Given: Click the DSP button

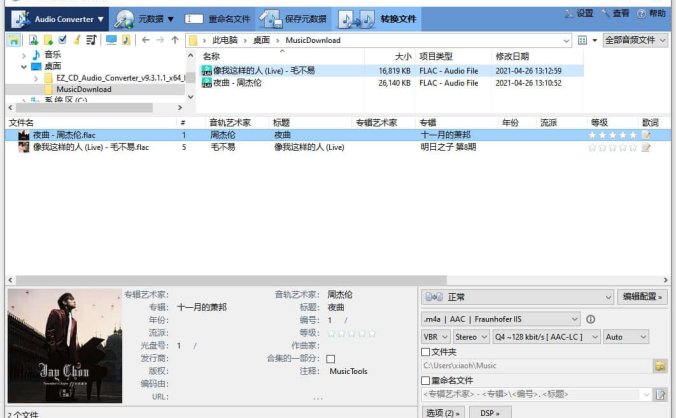Looking at the screenshot, I should [490, 412].
